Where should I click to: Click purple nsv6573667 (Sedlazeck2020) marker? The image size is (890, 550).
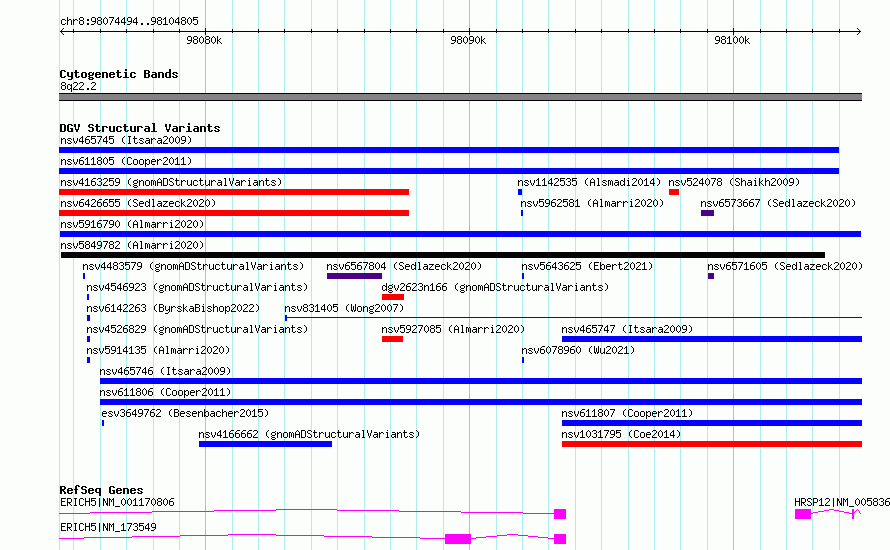pos(707,213)
